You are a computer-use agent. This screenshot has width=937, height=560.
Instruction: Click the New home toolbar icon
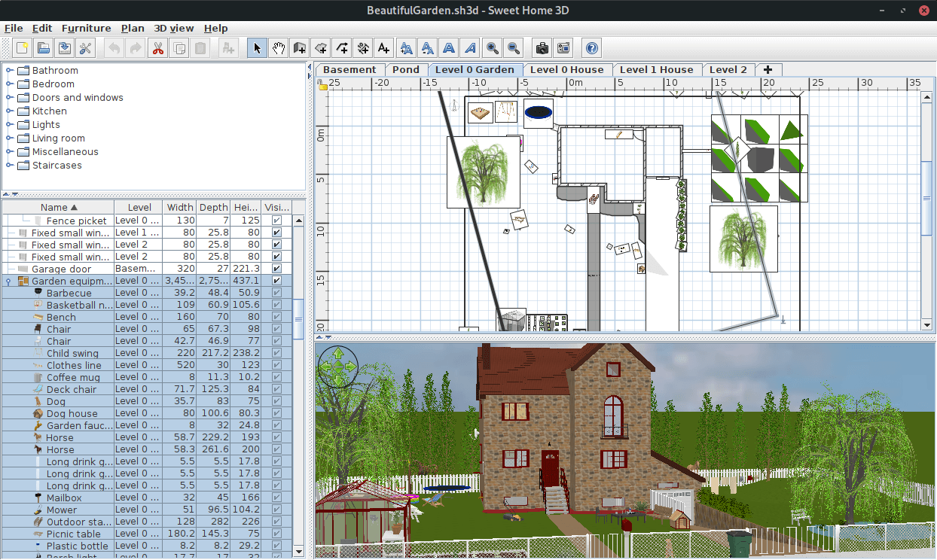pyautogui.click(x=23, y=48)
